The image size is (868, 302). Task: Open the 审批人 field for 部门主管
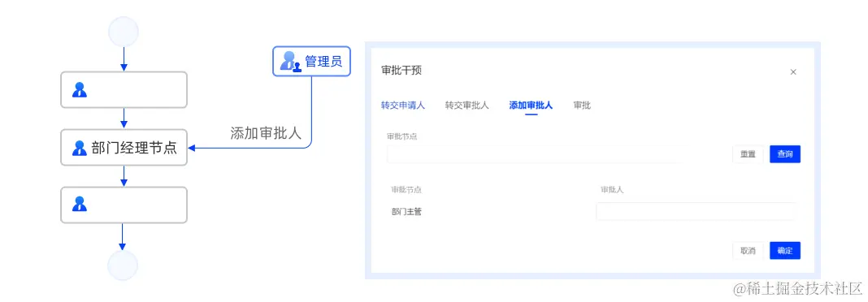tap(696, 211)
